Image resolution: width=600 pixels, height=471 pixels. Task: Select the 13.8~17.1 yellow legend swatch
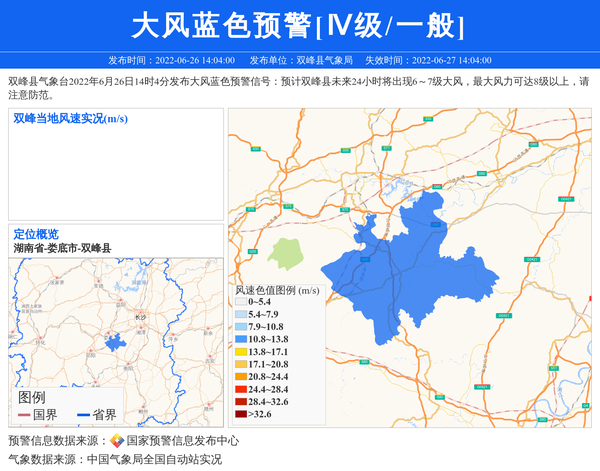(x=241, y=352)
